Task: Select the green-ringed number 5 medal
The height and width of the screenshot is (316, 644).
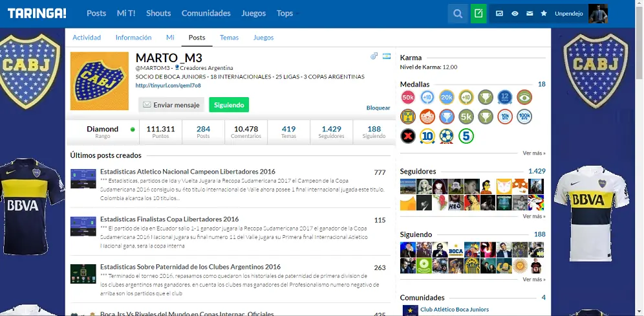Action: [466, 136]
